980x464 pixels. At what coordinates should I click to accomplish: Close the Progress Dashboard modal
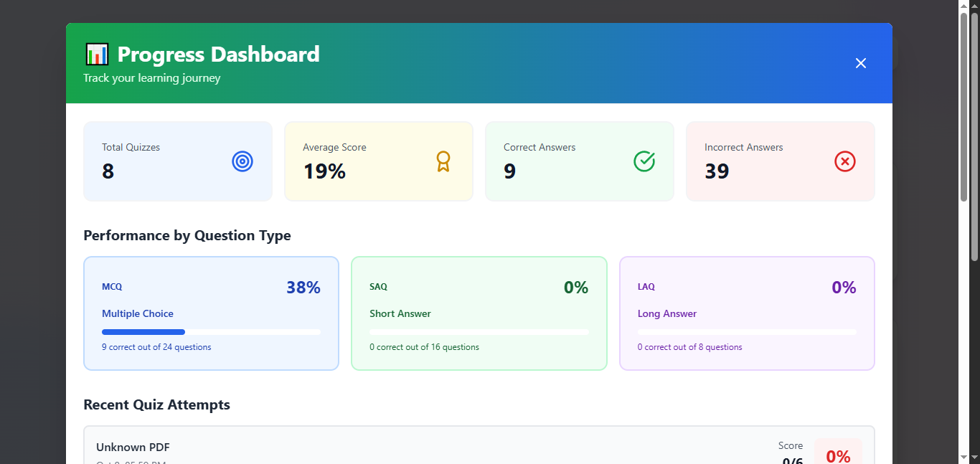(861, 63)
